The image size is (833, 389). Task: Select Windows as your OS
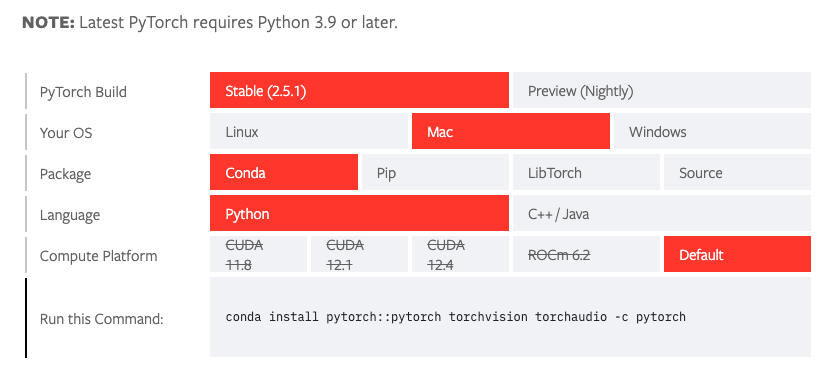712,131
